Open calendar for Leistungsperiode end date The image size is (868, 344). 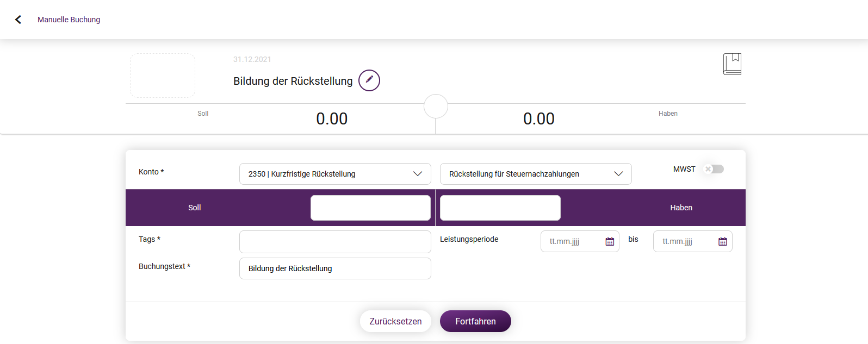point(722,241)
